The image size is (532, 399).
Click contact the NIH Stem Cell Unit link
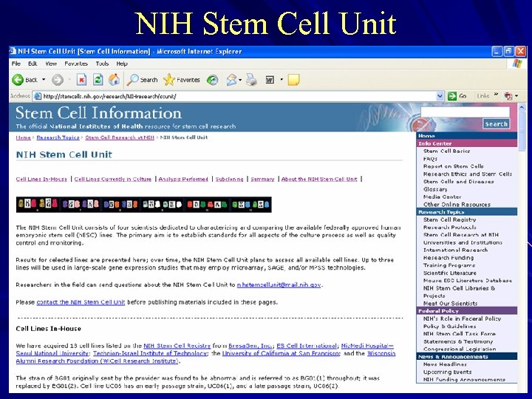click(81, 302)
